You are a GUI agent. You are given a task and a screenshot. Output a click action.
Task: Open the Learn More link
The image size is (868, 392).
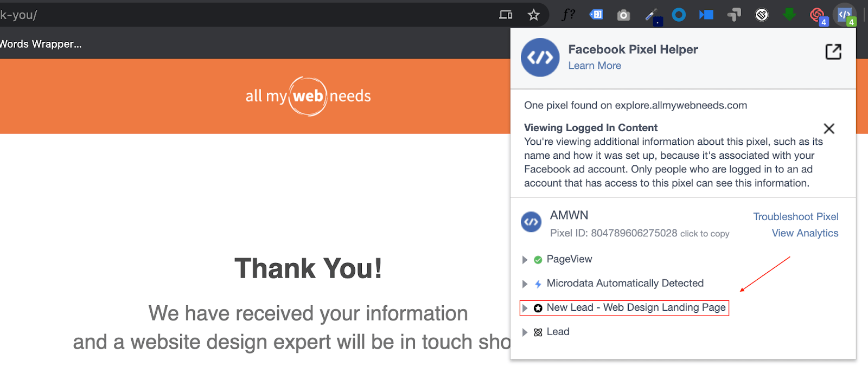tap(595, 66)
